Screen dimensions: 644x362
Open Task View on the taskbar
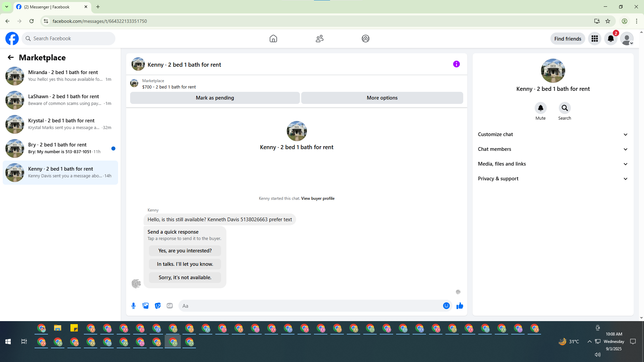point(24,342)
